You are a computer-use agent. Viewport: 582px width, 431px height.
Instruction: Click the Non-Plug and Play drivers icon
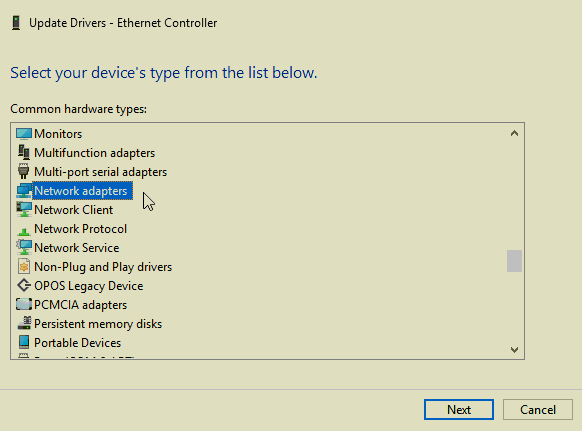click(x=24, y=267)
